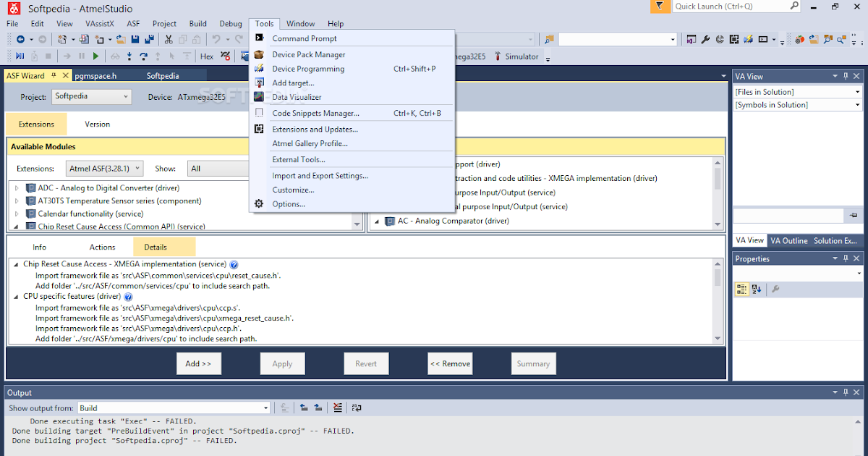Click the Apply button
Image resolution: width=868 pixels, height=456 pixels.
[x=282, y=363]
